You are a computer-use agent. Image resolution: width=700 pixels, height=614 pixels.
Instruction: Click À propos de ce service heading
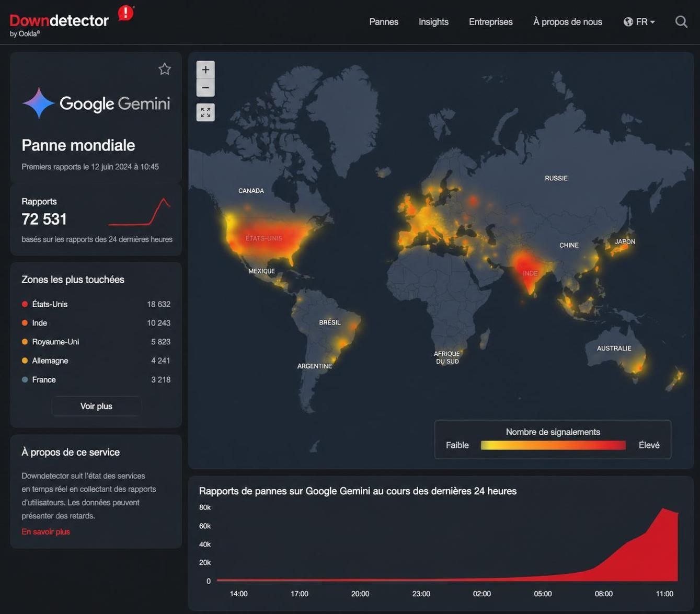point(71,452)
